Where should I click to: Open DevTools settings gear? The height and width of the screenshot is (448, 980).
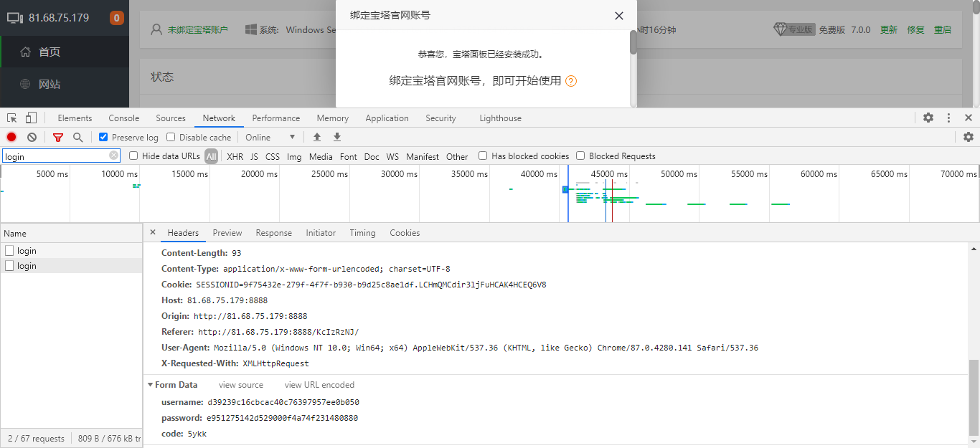[x=928, y=118]
